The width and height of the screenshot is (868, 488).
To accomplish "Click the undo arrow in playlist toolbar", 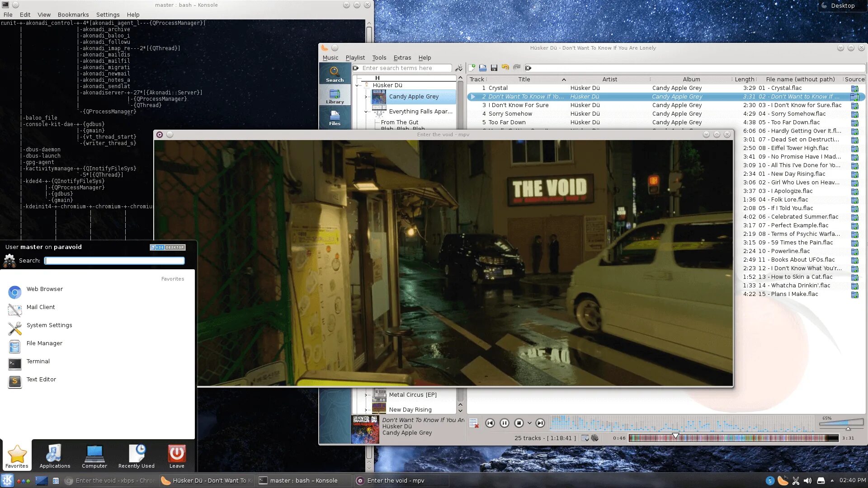I will [x=505, y=68].
